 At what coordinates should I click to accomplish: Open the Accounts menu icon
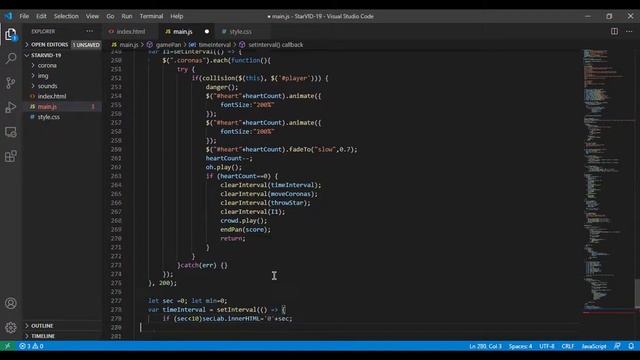11,303
